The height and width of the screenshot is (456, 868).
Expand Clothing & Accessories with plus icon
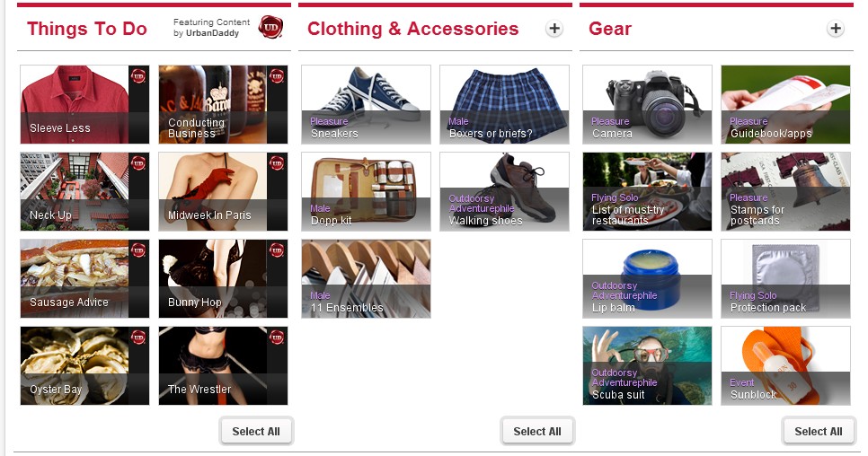point(554,28)
